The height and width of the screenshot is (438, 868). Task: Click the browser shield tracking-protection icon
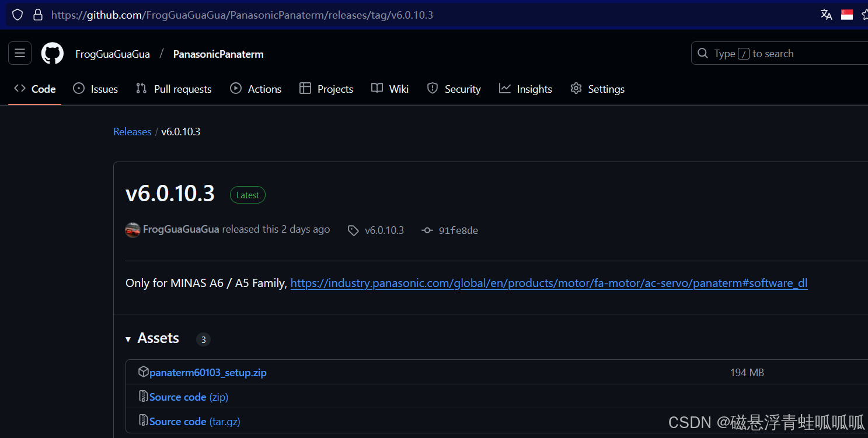(18, 15)
